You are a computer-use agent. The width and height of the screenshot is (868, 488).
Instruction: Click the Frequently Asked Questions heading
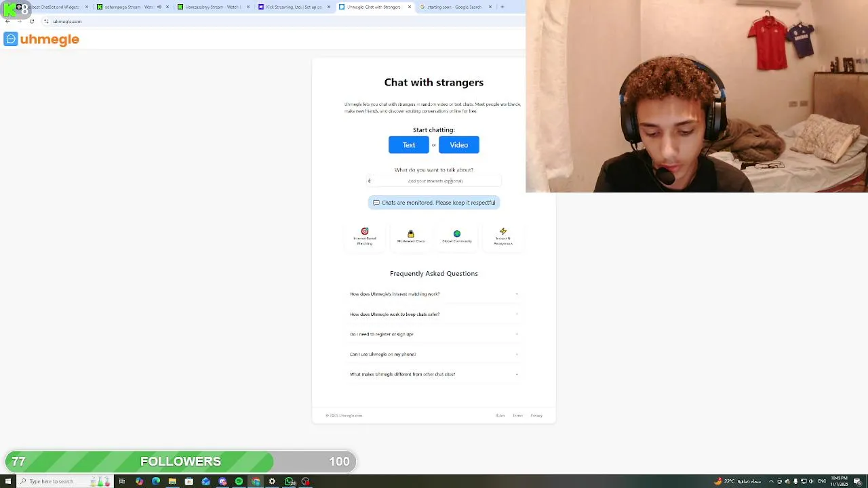pos(434,274)
